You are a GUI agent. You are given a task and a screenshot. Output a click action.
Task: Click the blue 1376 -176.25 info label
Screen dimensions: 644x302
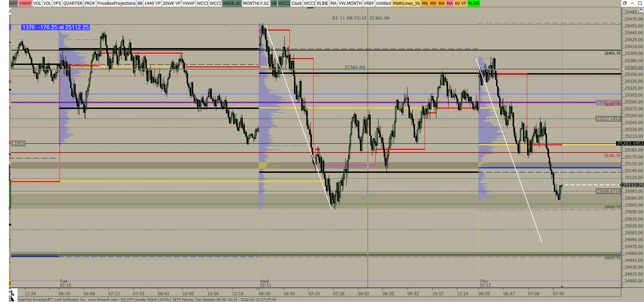(55, 27)
